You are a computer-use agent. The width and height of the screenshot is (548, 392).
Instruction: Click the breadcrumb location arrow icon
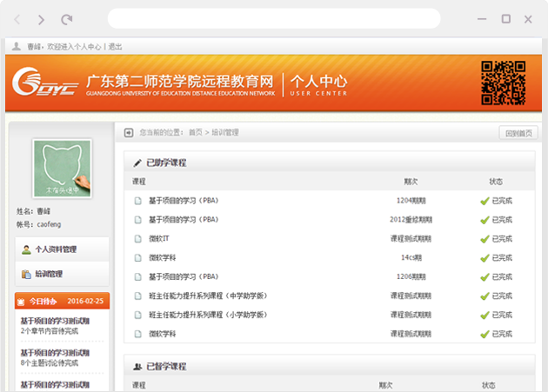tap(129, 133)
